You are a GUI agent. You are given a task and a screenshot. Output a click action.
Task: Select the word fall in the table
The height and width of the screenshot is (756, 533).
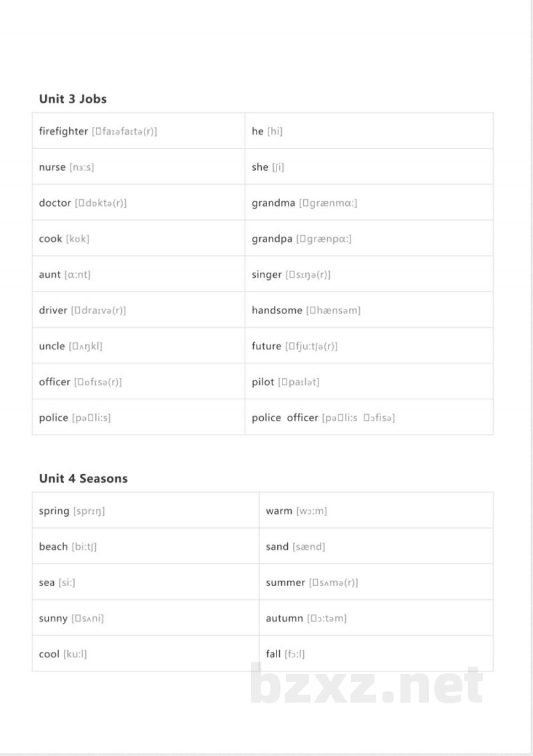point(273,654)
